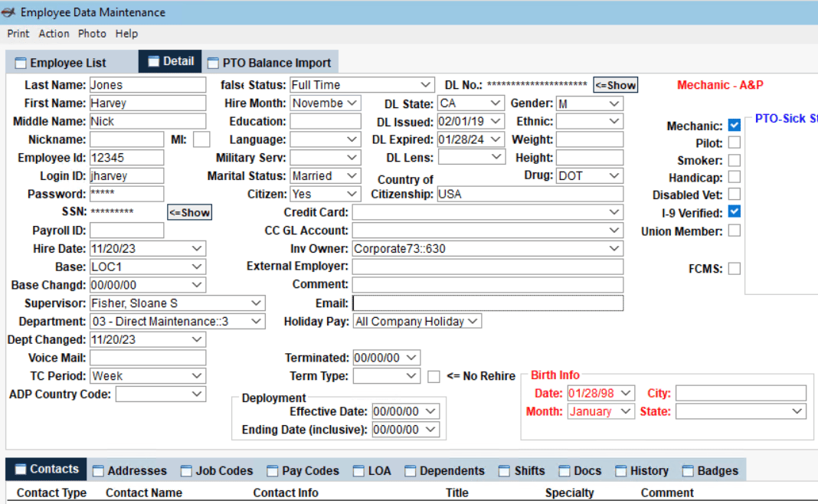Image resolution: width=818 pixels, height=504 pixels.
Task: Enable the No Rehire checkbox
Action: coord(434,375)
